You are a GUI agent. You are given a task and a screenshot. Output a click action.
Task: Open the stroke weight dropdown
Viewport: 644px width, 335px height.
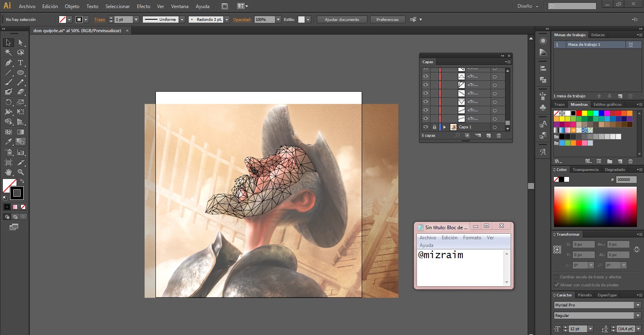[136, 20]
